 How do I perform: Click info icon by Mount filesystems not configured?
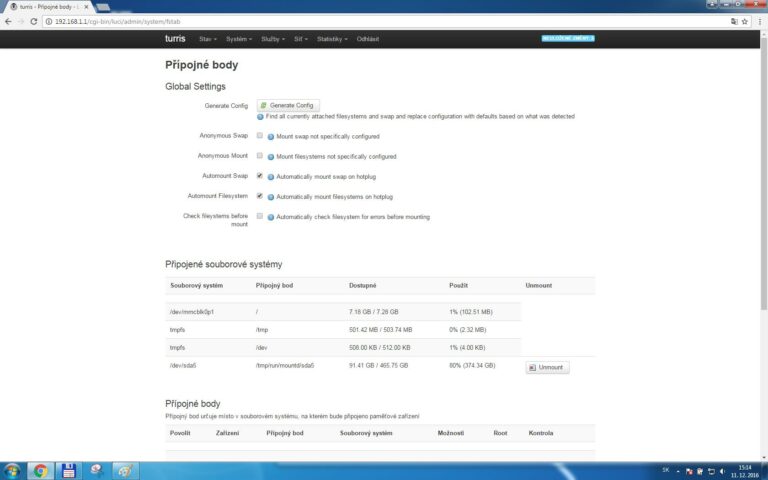(270, 157)
